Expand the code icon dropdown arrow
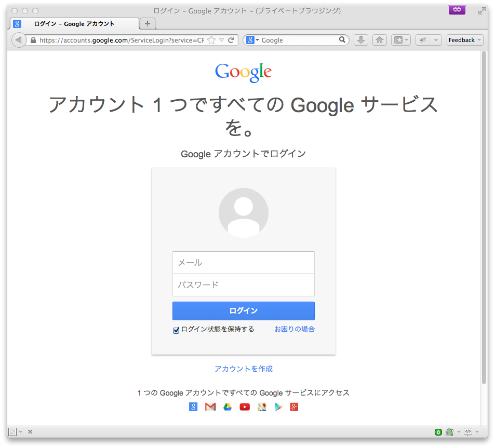 click(477, 431)
